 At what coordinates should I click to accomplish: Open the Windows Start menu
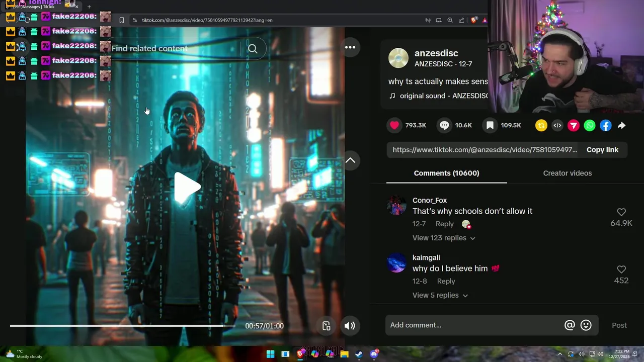[x=270, y=354]
